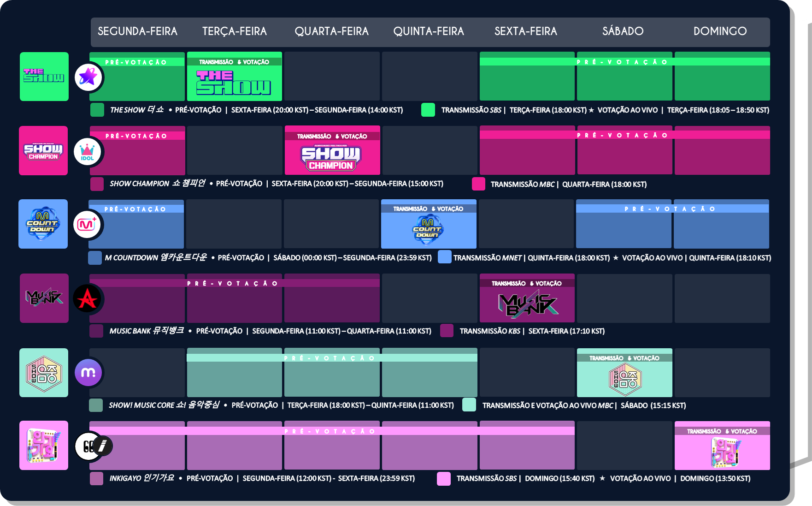The image size is (812, 506).
Task: Click The Show logo in left column
Action: 44,77
